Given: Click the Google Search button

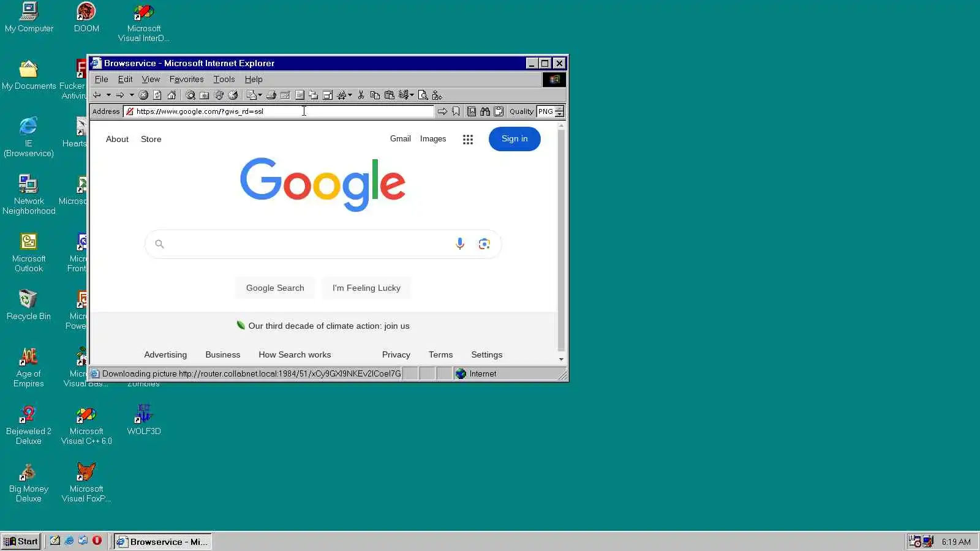Looking at the screenshot, I should click(275, 288).
